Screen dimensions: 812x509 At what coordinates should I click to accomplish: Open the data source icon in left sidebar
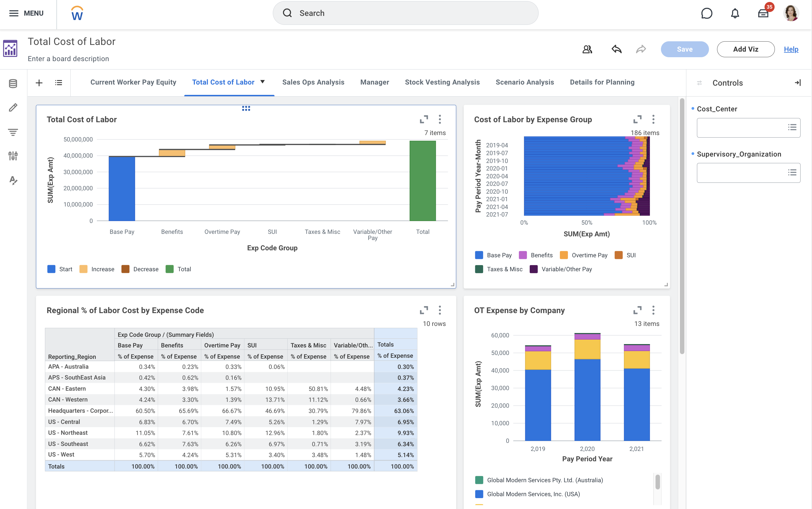click(x=13, y=83)
